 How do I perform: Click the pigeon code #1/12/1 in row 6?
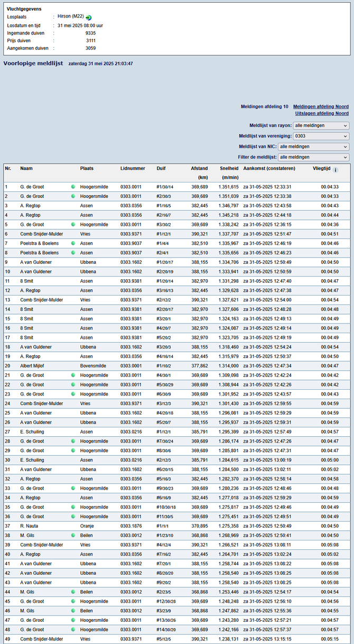coord(164,234)
